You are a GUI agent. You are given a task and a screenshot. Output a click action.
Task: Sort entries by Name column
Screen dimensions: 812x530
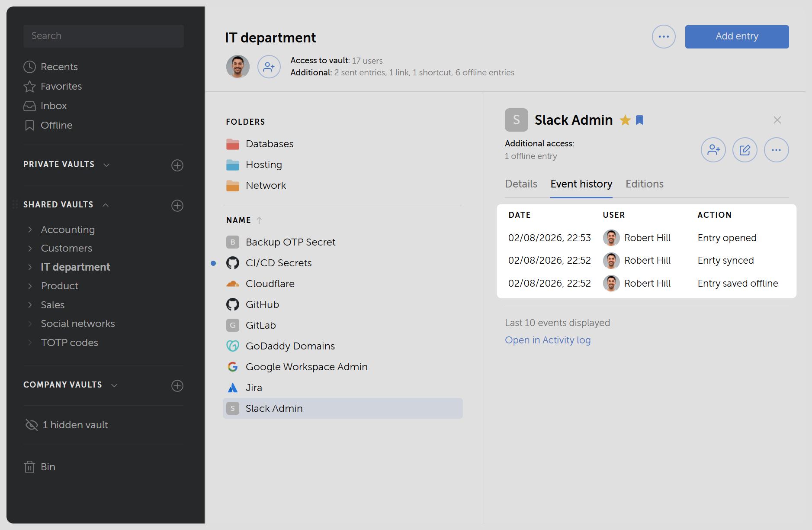pyautogui.click(x=244, y=220)
